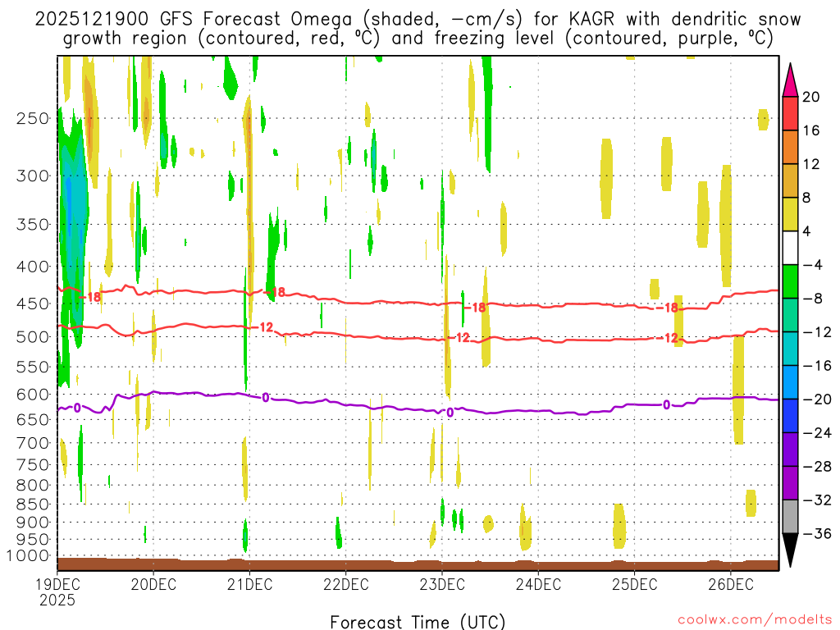Click the colorbar value label -36
This screenshot has height=630, width=840.
(x=817, y=533)
